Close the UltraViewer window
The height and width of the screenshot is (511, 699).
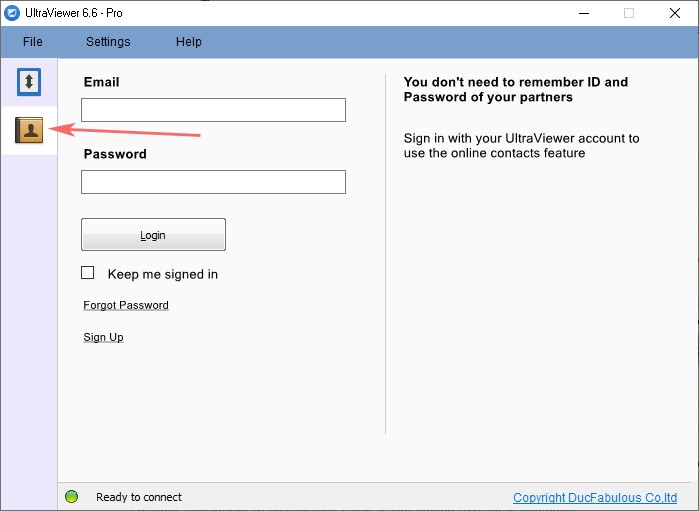point(675,13)
